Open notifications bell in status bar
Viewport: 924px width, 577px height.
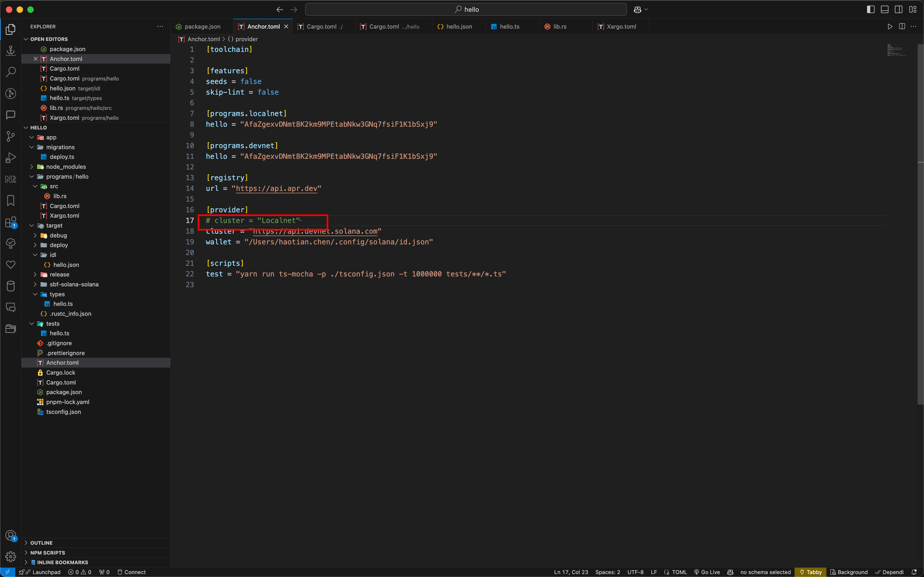(914, 572)
